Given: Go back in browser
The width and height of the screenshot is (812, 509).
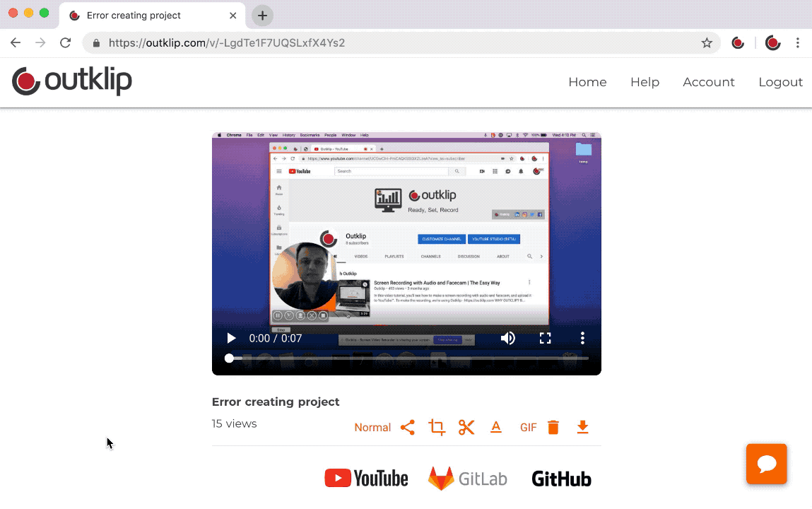Looking at the screenshot, I should pyautogui.click(x=16, y=42).
